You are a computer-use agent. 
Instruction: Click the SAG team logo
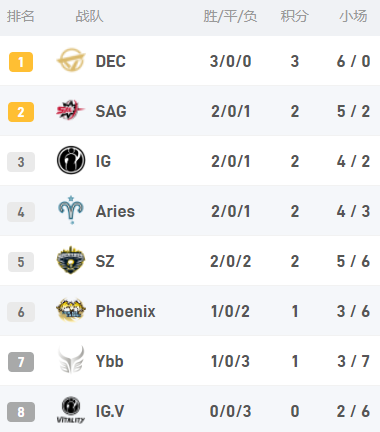(x=71, y=110)
